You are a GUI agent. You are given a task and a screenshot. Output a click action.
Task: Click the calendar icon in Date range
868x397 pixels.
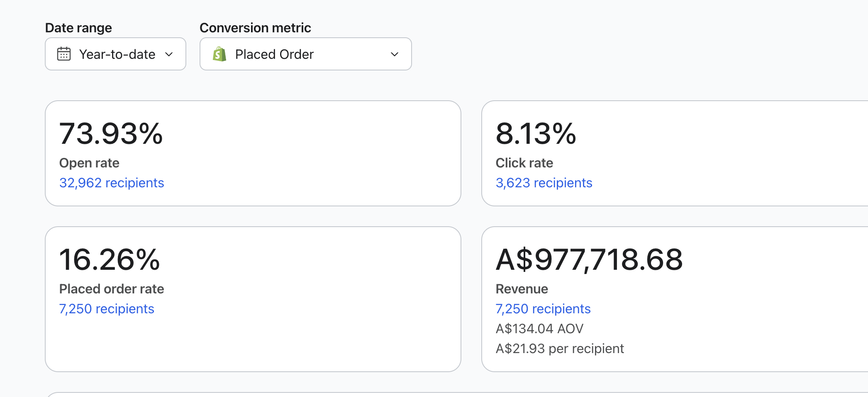pyautogui.click(x=64, y=54)
